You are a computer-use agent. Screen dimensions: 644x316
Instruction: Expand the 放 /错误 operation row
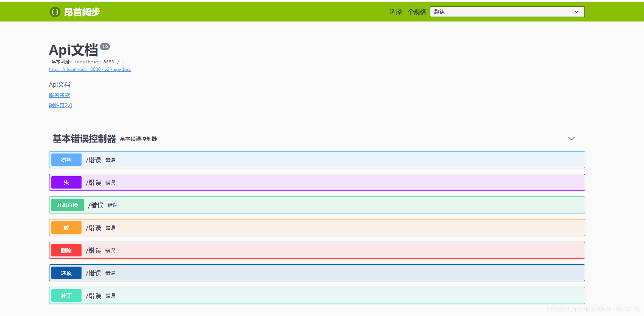pos(317,228)
